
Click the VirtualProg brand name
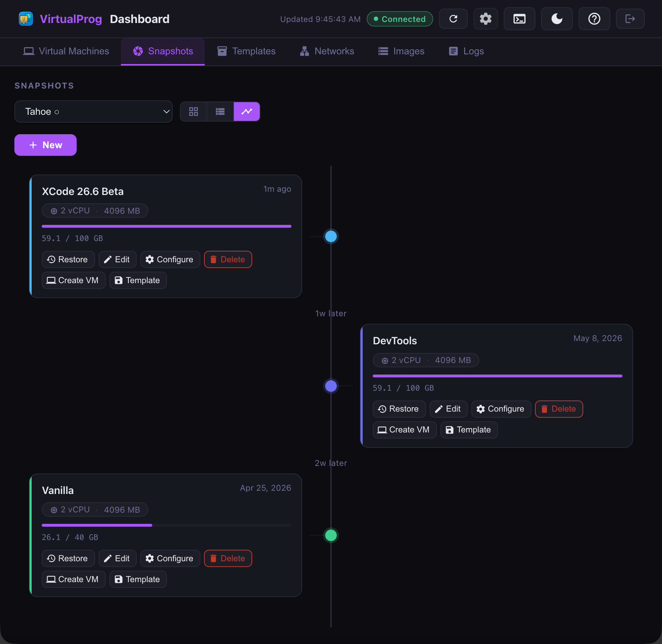[71, 19]
